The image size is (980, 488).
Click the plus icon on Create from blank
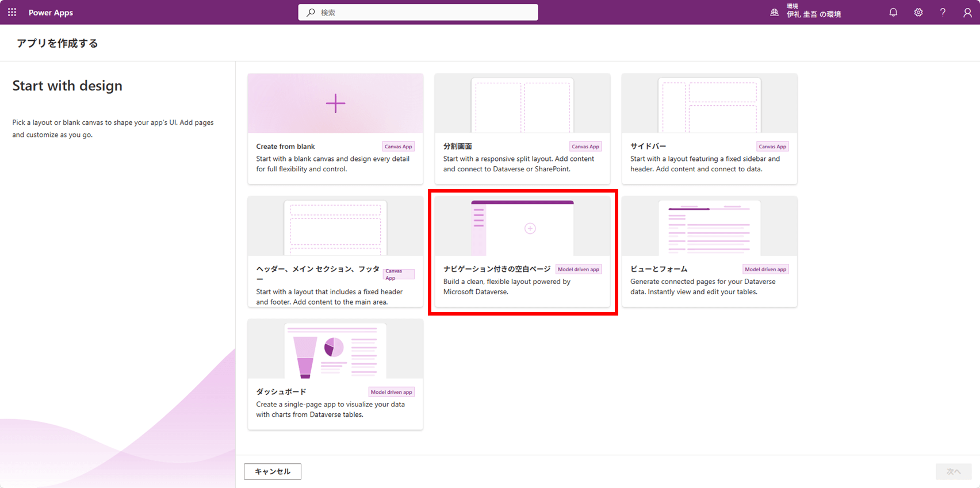tap(335, 103)
